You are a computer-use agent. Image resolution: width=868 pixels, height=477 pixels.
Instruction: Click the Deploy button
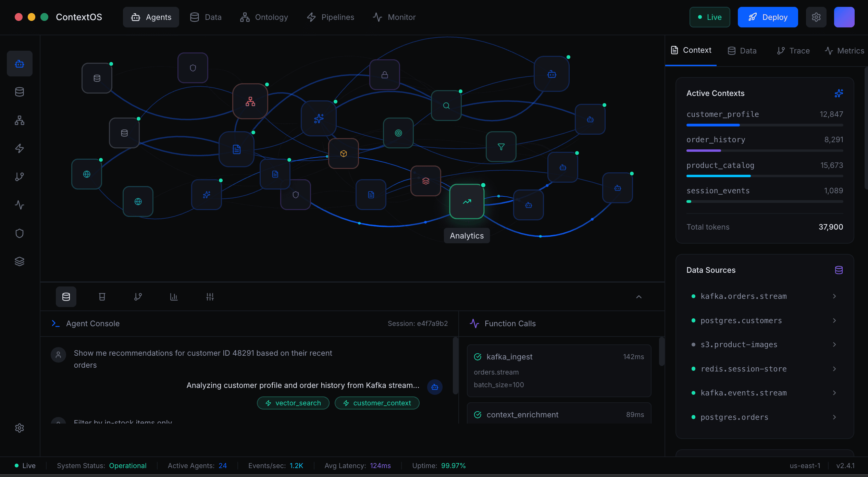768,17
